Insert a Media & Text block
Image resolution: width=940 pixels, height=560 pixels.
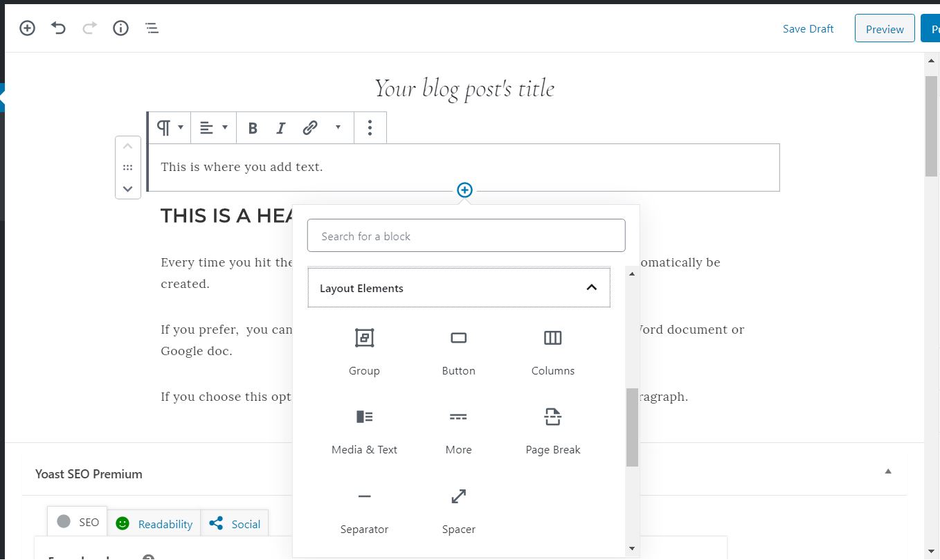[364, 430]
